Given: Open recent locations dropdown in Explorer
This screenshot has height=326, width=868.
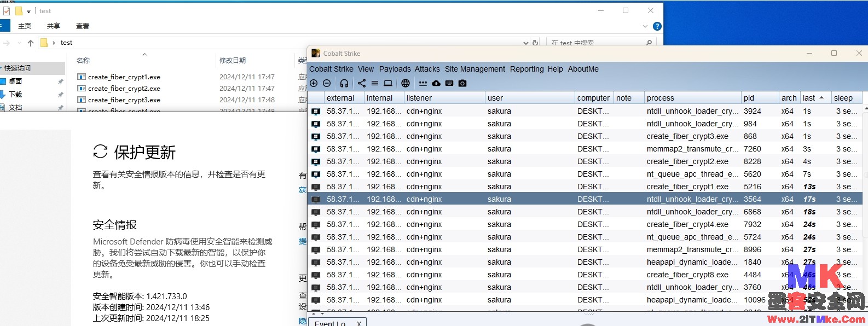Looking at the screenshot, I should (20, 43).
